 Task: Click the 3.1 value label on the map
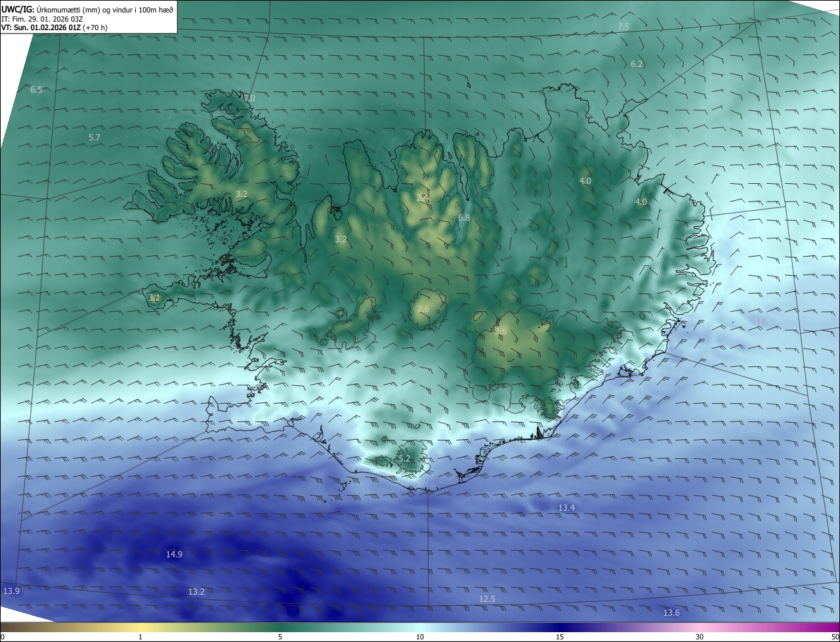pos(154,298)
